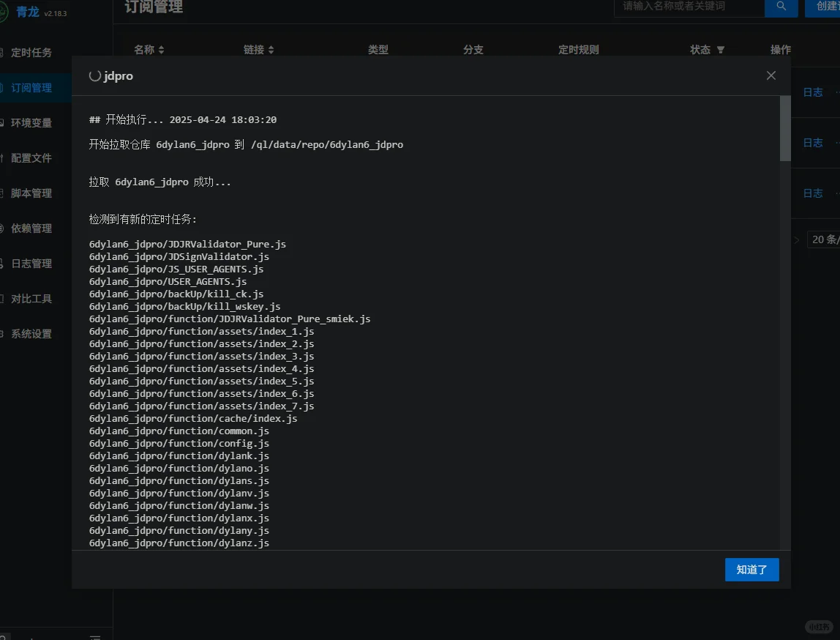Open 系统设置 in the sidebar
840x640 pixels.
[31, 333]
